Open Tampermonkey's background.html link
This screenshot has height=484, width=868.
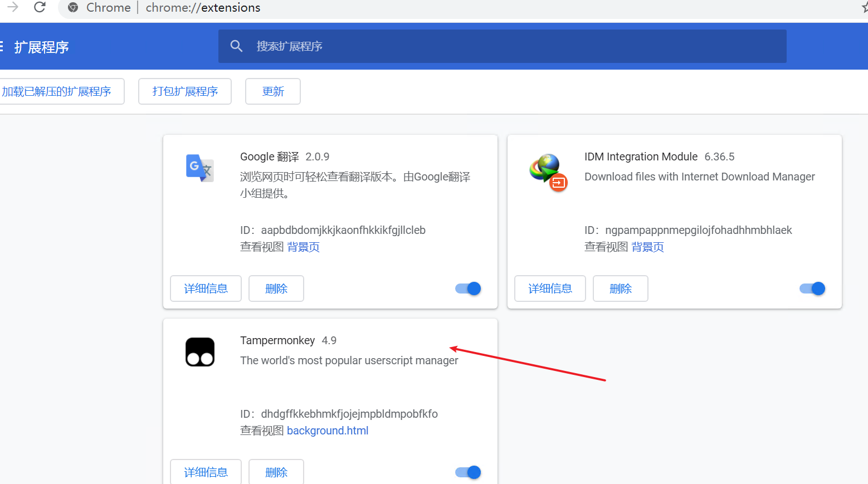[x=328, y=431]
